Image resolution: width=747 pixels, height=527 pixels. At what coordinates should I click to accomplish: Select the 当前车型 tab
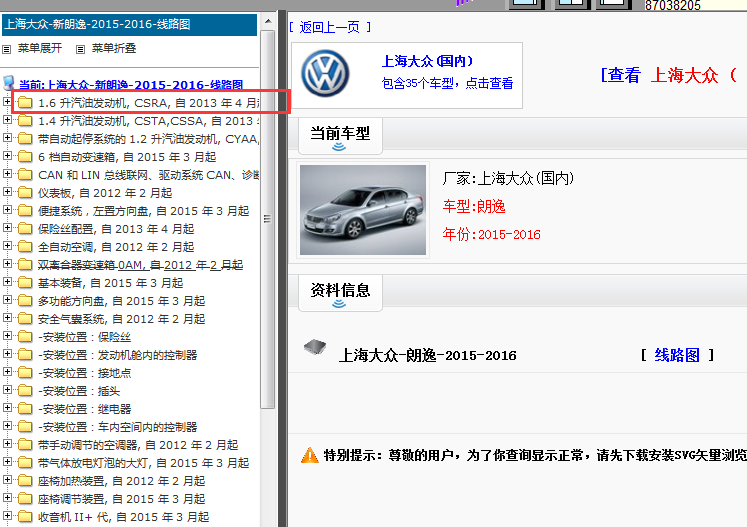pos(340,133)
